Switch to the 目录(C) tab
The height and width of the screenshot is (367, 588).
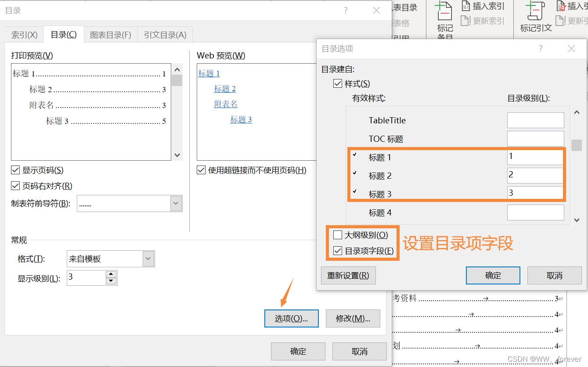pos(64,34)
